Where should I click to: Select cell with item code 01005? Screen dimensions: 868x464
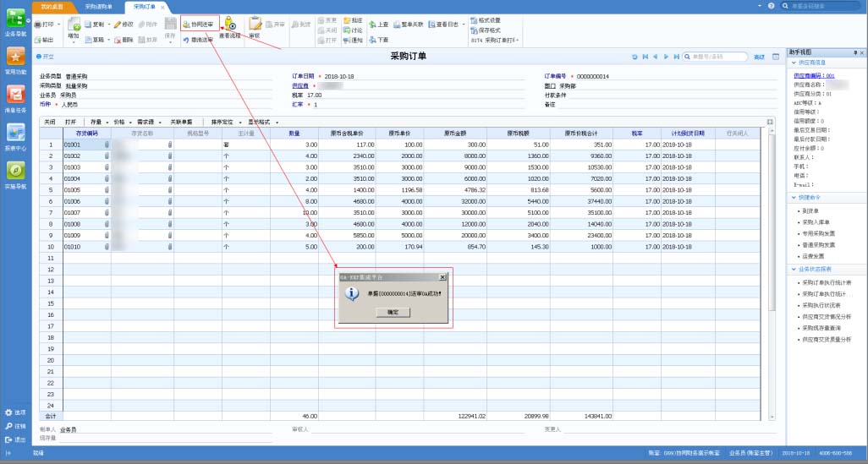point(87,189)
